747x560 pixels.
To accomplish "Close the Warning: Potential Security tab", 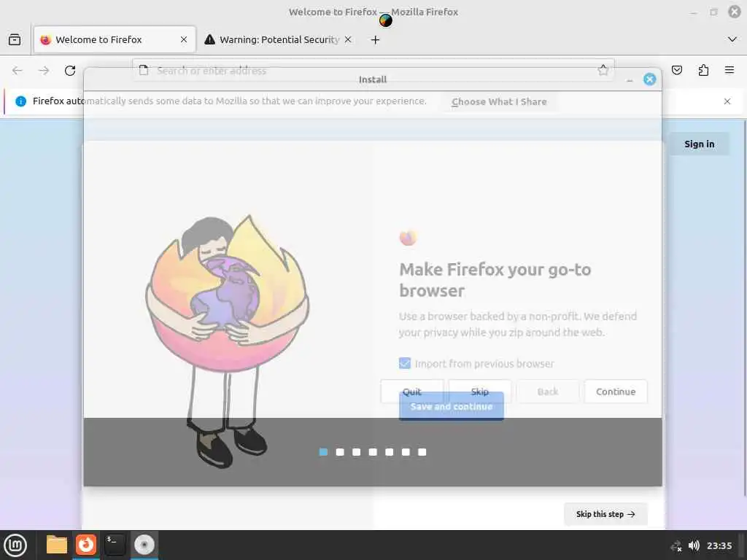I will coord(348,39).
